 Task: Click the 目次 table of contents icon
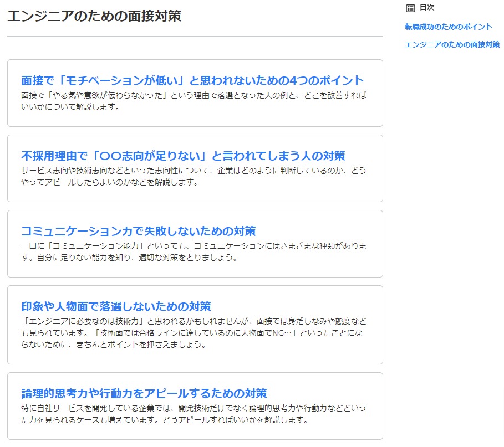410,8
